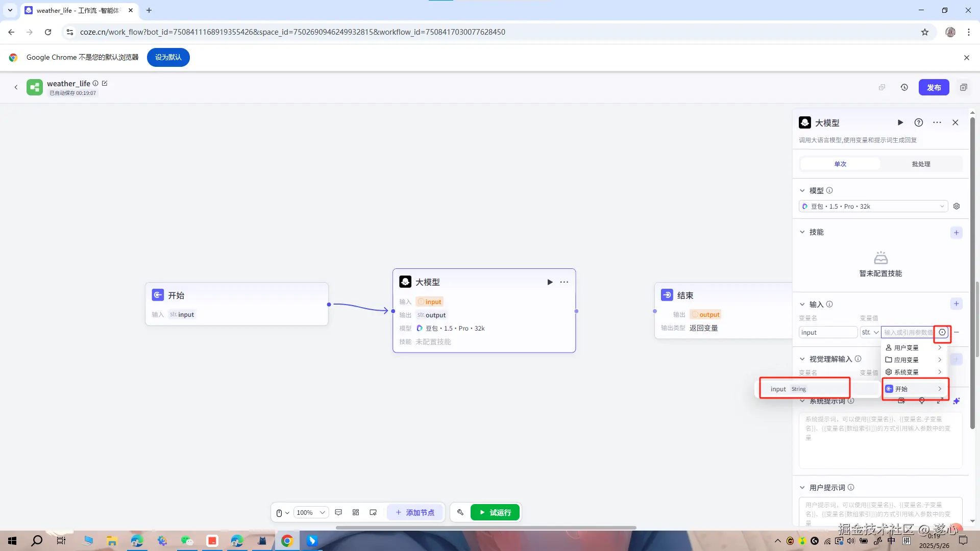Open the str type dropdown

point(870,332)
